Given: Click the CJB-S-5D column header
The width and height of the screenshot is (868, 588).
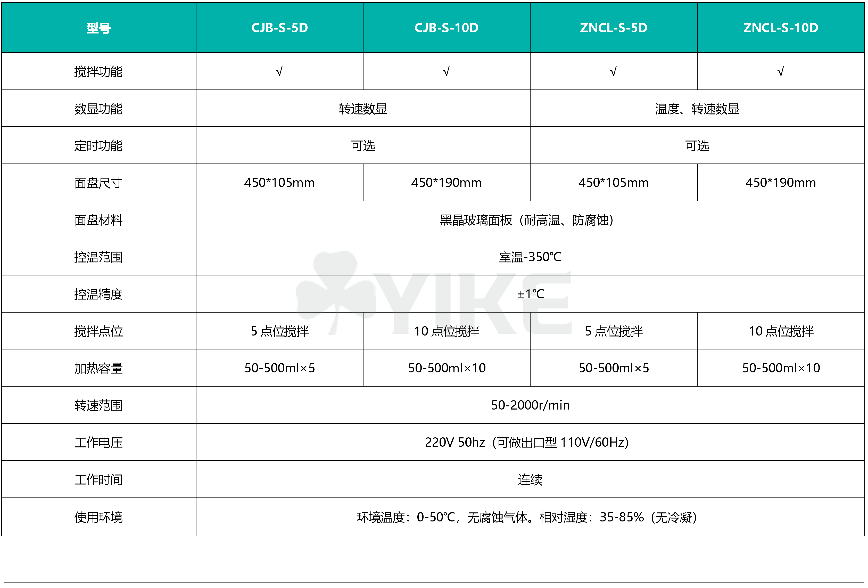Looking at the screenshot, I should point(279,28).
